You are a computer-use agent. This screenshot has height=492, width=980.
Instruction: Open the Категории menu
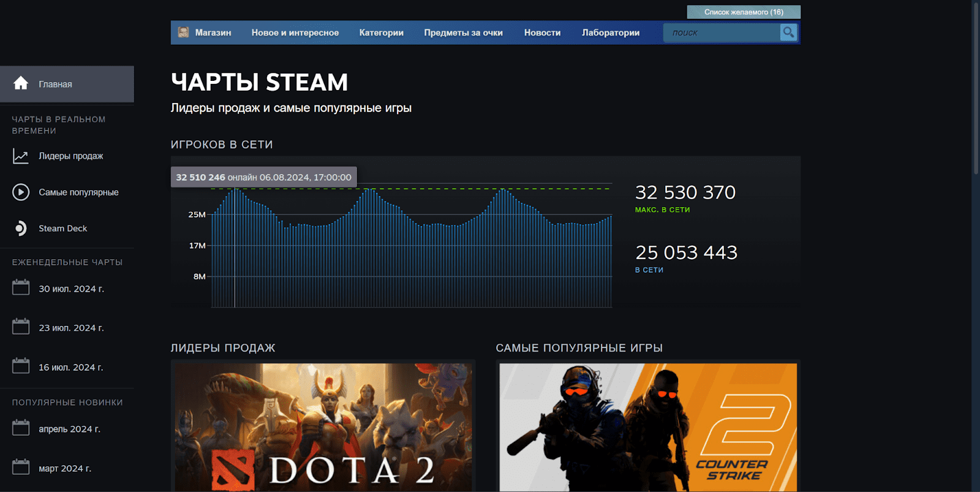click(382, 32)
